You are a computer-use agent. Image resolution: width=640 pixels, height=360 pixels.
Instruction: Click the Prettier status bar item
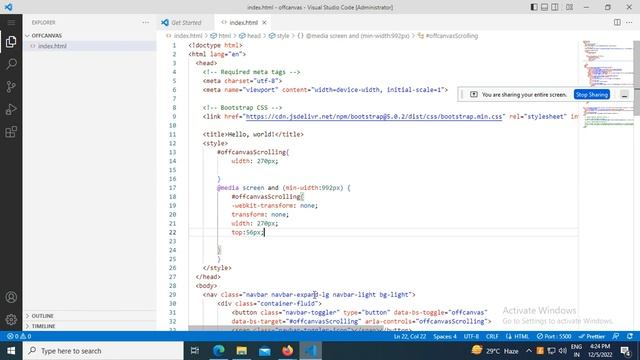(591, 336)
